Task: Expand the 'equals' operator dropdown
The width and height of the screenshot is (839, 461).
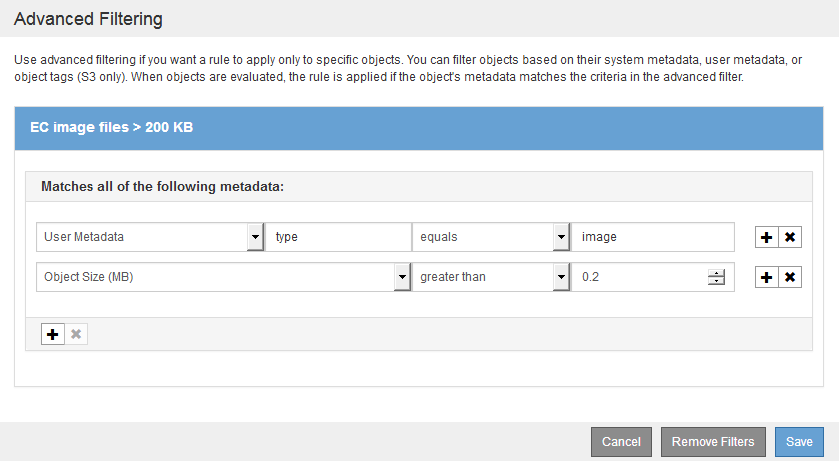Action: pos(560,237)
